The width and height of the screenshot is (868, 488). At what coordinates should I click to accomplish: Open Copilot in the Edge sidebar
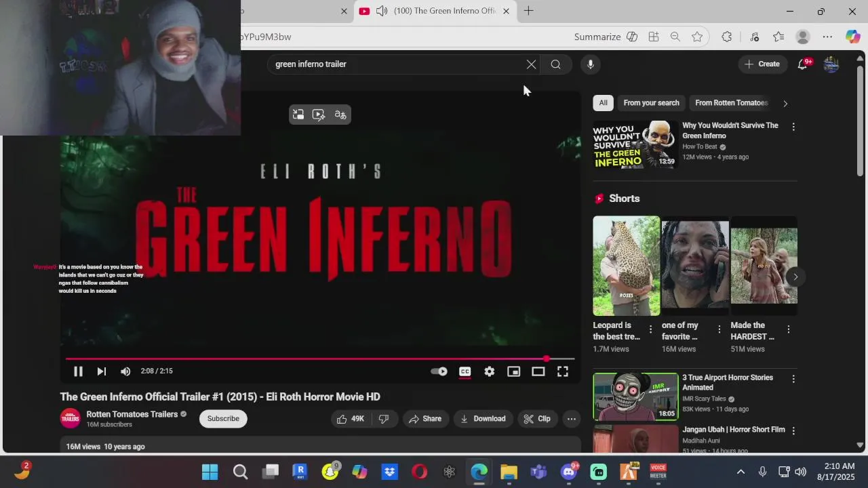(852, 37)
